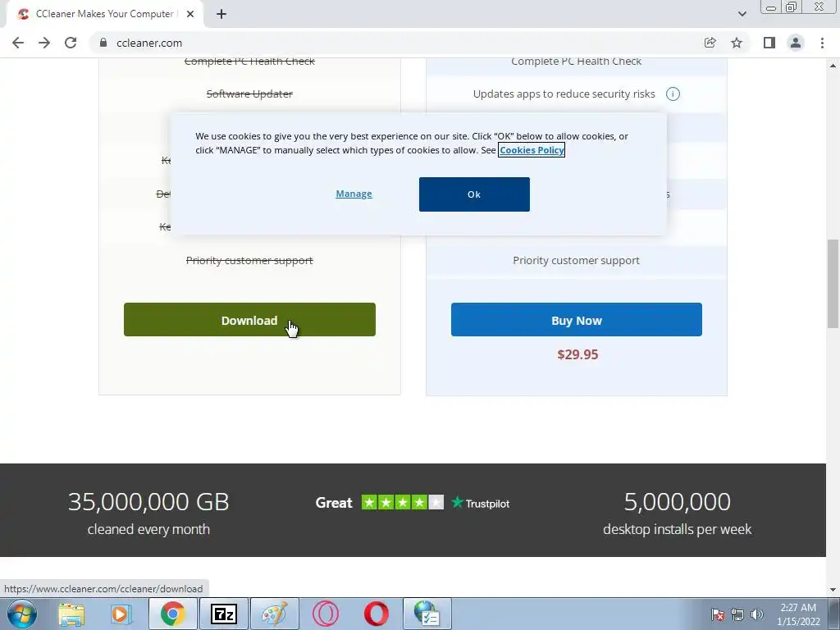Open the Chrome three-dot menu
Viewport: 840px width, 630px height.
tap(822, 43)
